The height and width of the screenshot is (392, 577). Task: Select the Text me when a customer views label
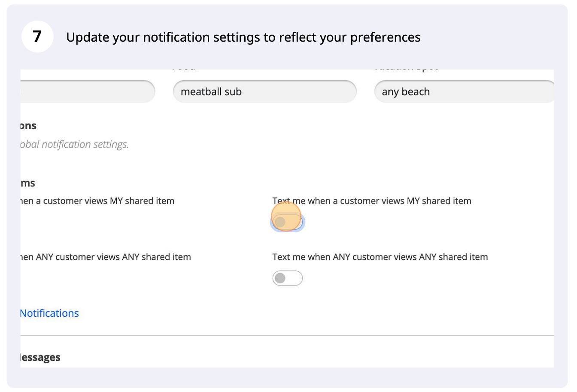click(372, 201)
